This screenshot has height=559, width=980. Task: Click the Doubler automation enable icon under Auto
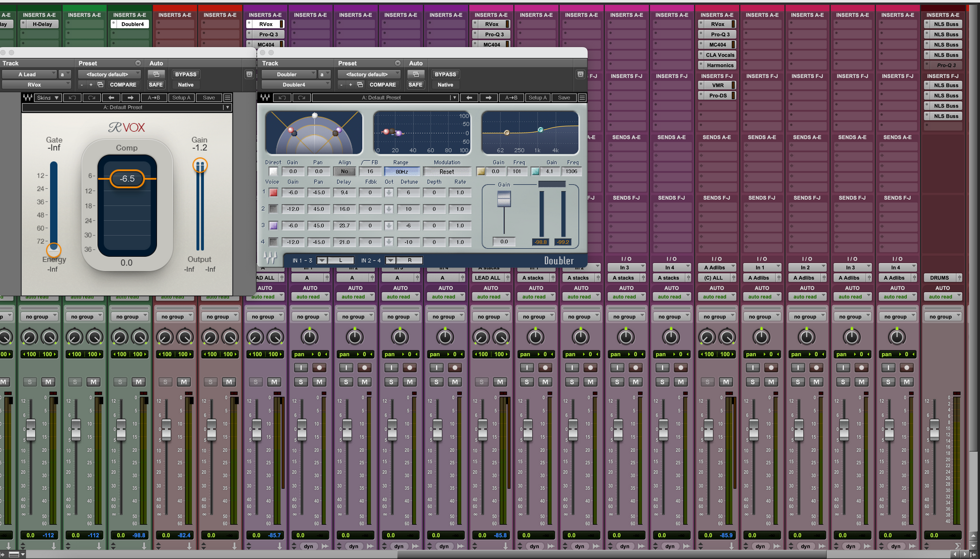[415, 74]
